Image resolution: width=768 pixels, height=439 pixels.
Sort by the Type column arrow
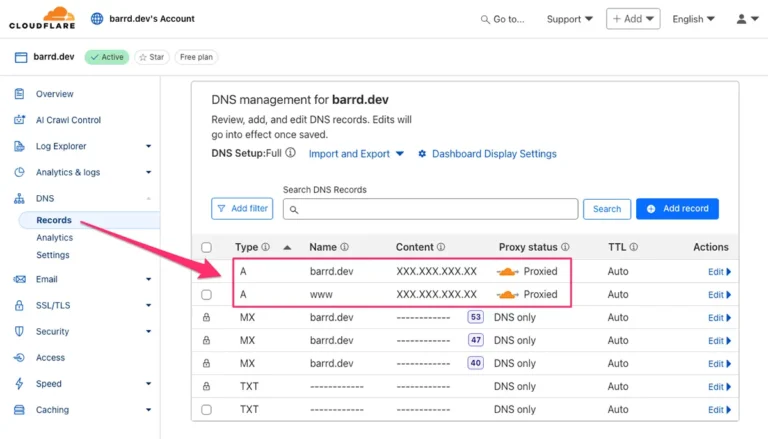tap(288, 247)
